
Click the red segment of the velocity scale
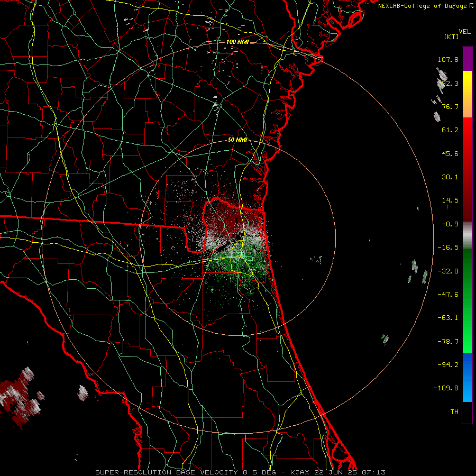467,169
